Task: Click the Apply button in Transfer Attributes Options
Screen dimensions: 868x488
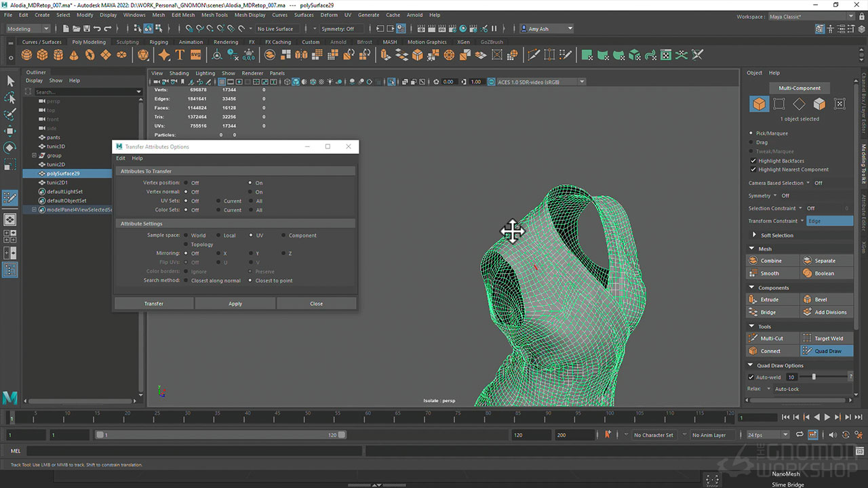Action: (235, 303)
